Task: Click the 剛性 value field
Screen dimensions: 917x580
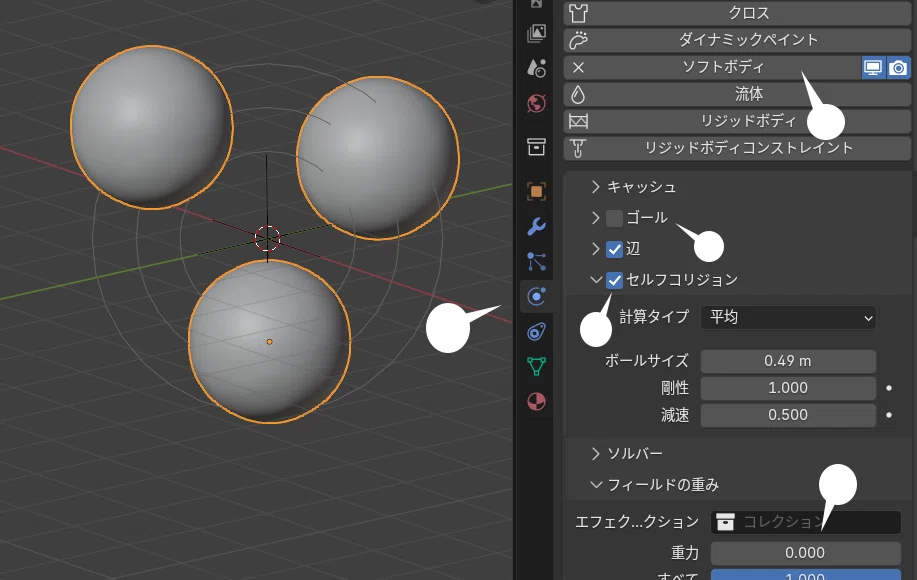Action: [x=788, y=388]
